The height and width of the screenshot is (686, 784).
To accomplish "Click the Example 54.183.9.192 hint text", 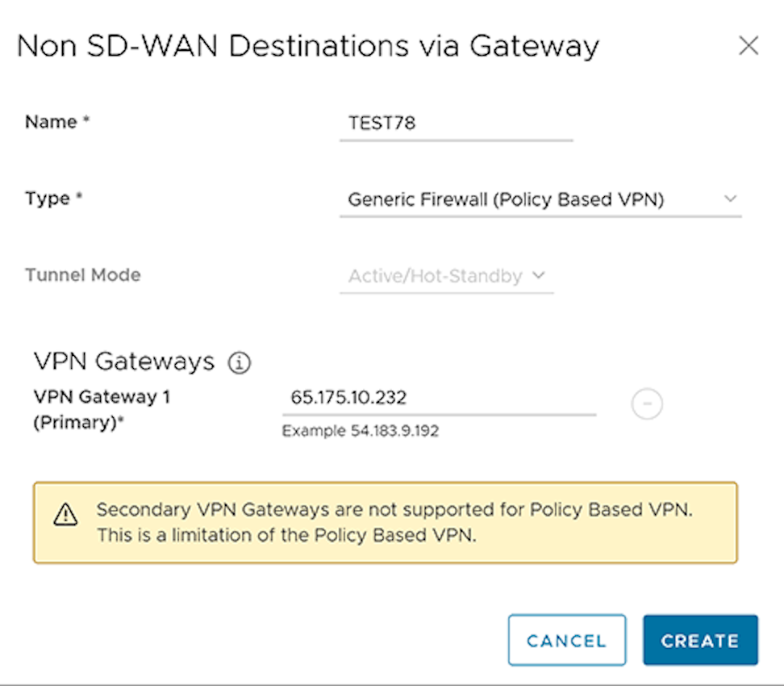I will click(x=360, y=431).
